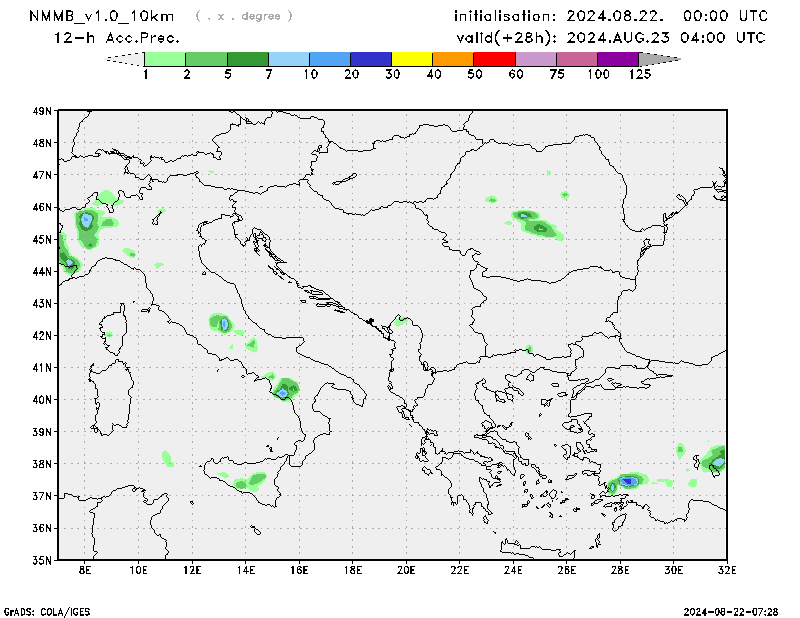Click the light green 1-2 mm legend swatch
This screenshot has height=618, width=800.
tap(165, 59)
